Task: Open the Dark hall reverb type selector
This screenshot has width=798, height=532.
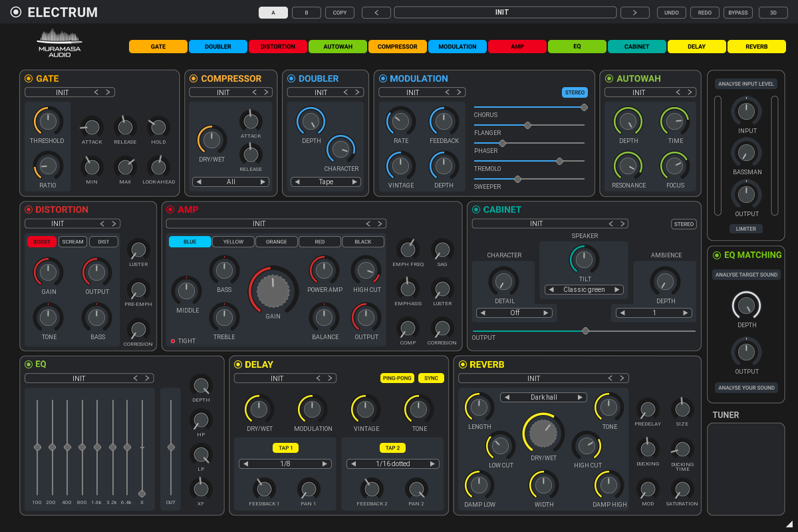Action: (543, 397)
